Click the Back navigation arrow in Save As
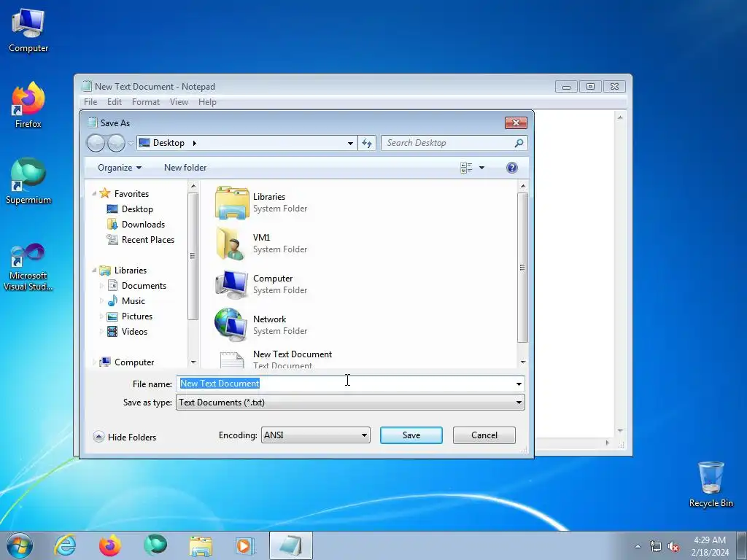The width and height of the screenshot is (747, 560). tap(96, 143)
